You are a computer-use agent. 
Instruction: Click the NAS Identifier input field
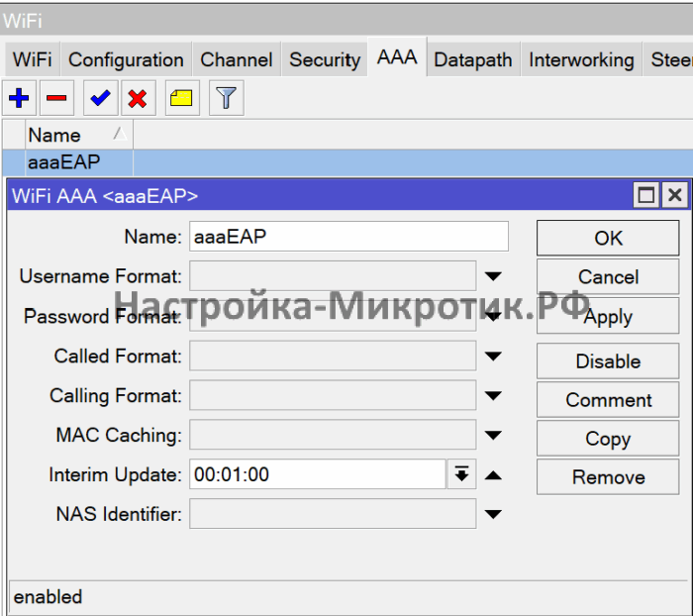333,514
